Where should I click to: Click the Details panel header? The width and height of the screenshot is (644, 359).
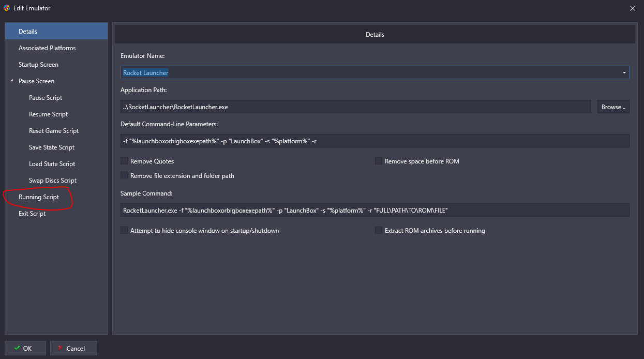coord(375,34)
